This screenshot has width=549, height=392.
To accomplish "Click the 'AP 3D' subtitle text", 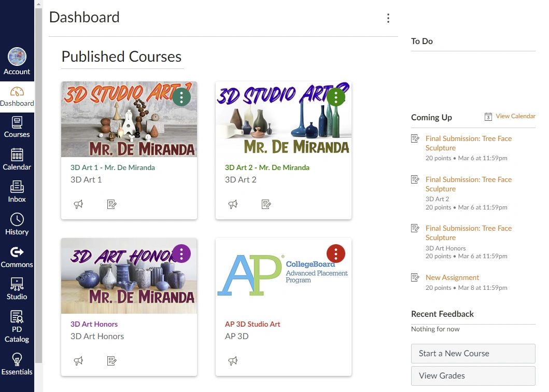I will (237, 337).
